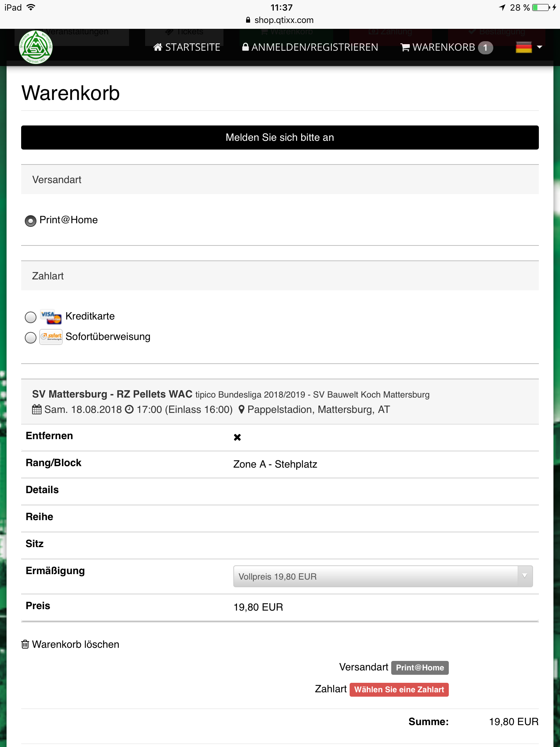The height and width of the screenshot is (747, 560).
Task: Click the calendar icon beside the date
Action: 37,410
